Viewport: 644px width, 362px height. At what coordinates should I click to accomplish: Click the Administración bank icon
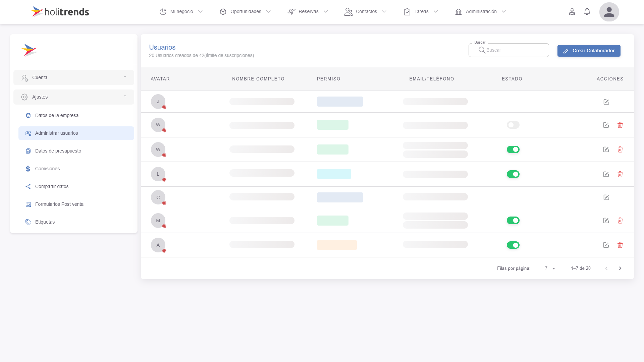tap(459, 12)
